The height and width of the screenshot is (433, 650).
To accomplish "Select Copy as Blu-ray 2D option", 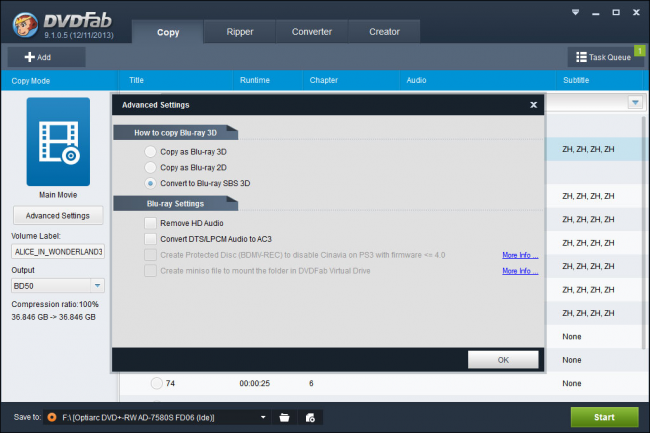I will pyautogui.click(x=150, y=167).
